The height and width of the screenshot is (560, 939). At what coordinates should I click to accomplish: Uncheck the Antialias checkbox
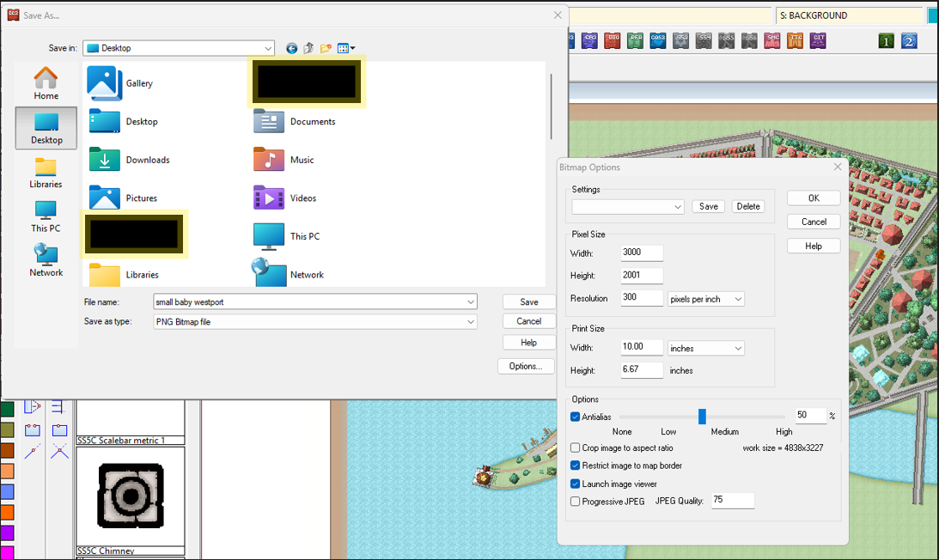(576, 417)
